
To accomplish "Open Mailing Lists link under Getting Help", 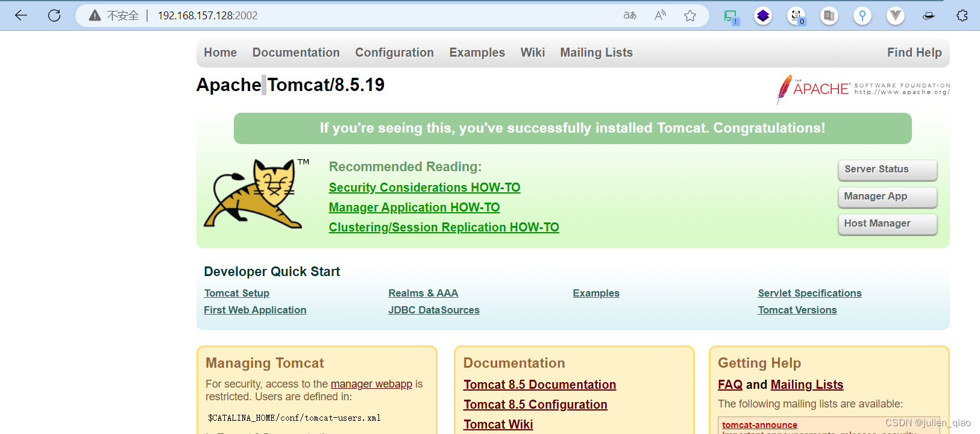I will 807,385.
